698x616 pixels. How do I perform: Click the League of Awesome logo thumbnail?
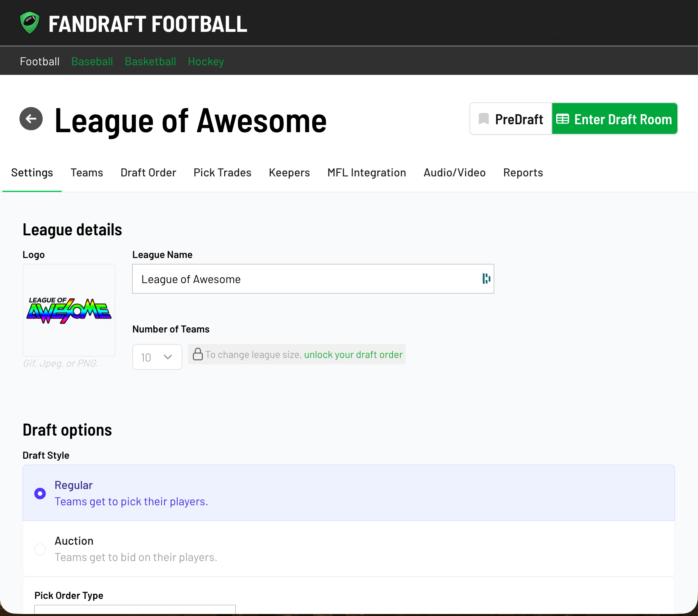69,310
